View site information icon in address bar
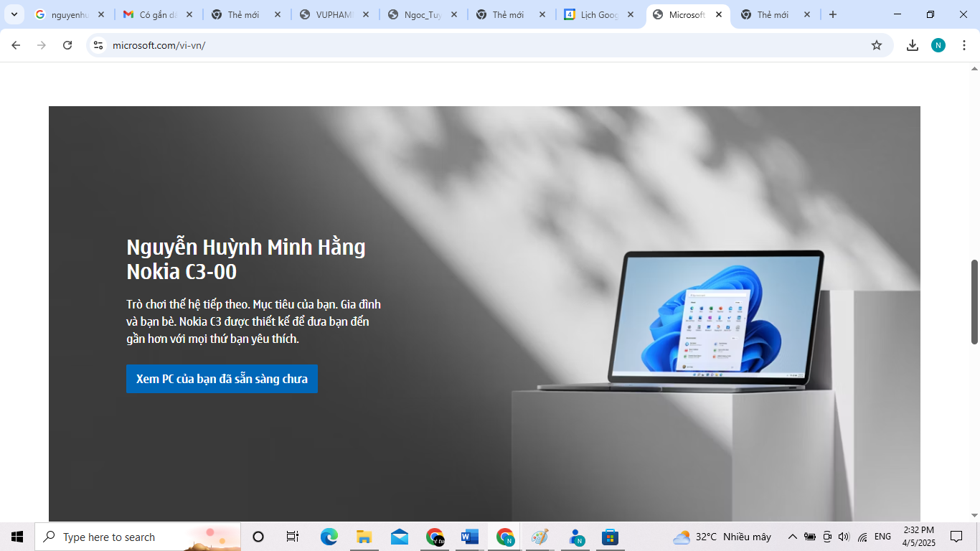 pos(99,45)
